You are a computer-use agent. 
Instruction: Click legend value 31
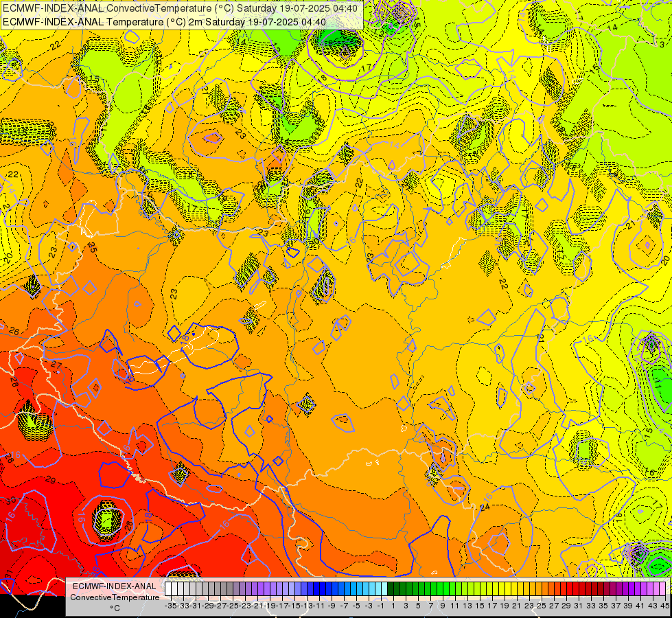578,606
